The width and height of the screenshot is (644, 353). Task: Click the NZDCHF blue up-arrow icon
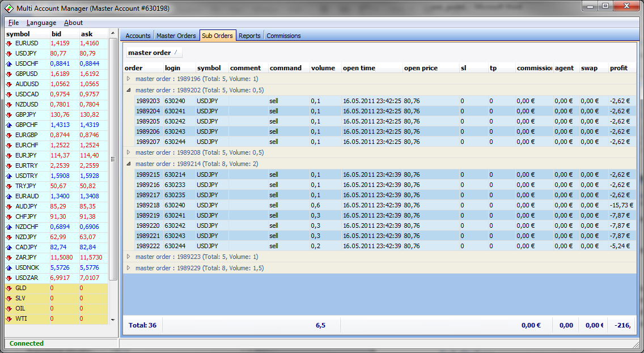[9, 227]
